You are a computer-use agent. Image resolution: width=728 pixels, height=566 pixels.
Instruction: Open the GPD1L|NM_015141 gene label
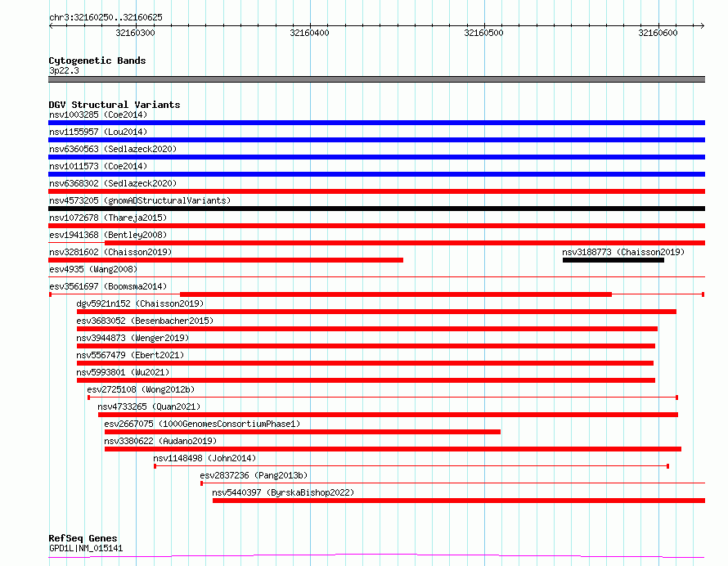(86, 548)
